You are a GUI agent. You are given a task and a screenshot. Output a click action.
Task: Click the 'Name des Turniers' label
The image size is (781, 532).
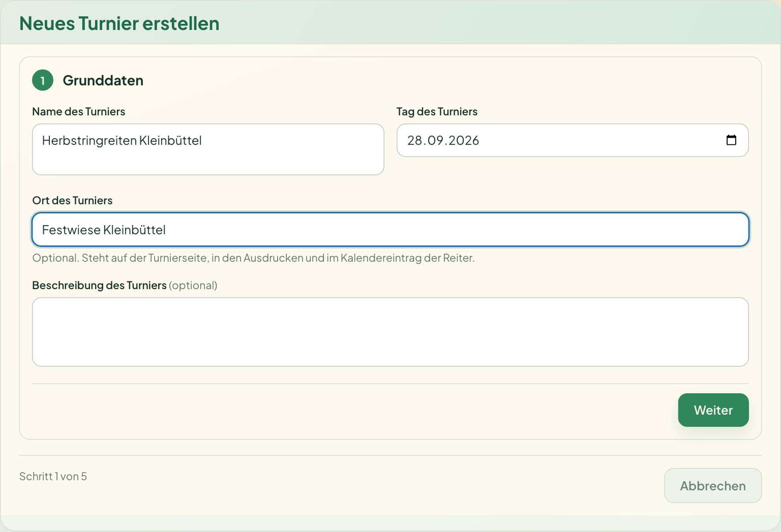[x=79, y=111]
